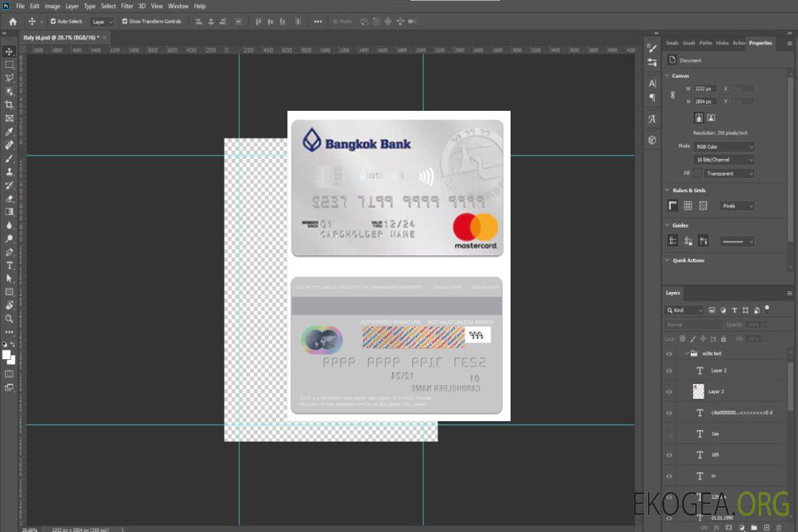Select the Lasso tool
Viewport: 798px width, 532px height.
[x=9, y=78]
